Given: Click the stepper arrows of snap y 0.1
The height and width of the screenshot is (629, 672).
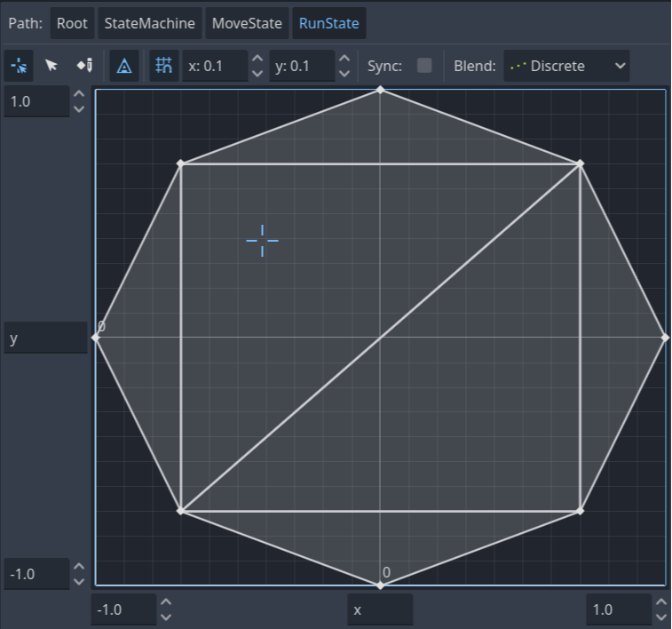Looking at the screenshot, I should (x=344, y=66).
